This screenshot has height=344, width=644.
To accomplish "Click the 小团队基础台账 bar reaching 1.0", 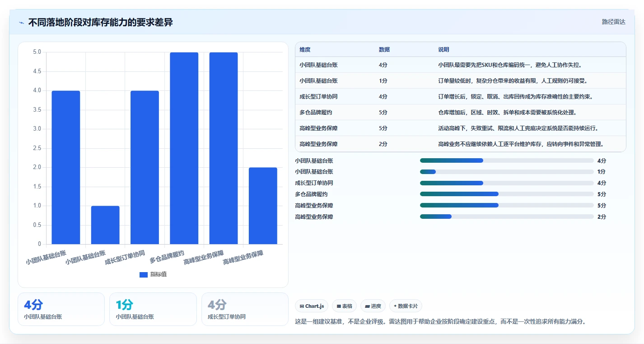I will pyautogui.click(x=105, y=225).
